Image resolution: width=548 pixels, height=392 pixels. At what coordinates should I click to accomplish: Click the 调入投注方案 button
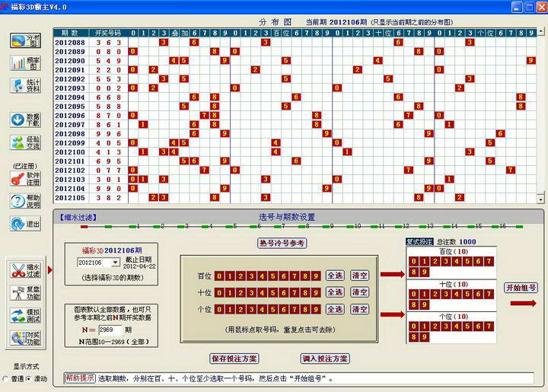[x=325, y=359]
